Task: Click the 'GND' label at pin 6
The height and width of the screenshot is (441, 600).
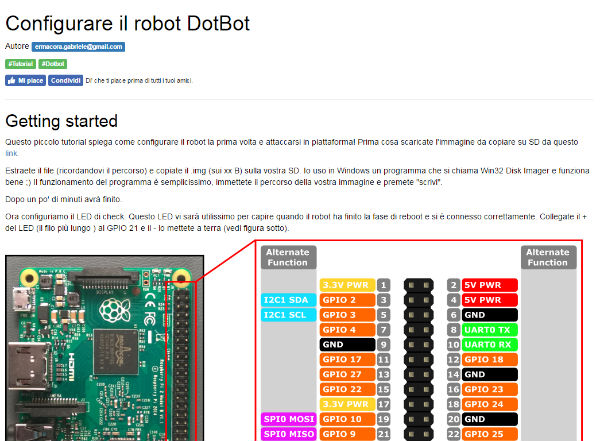Action: 490,315
